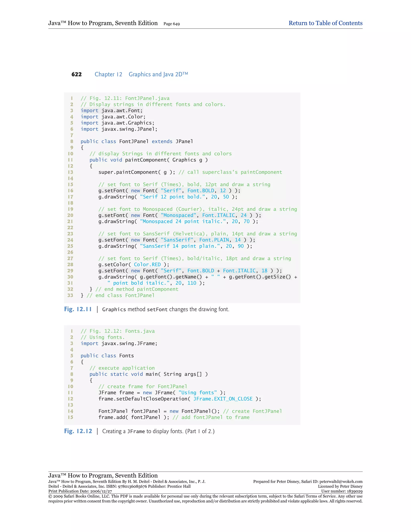Click the Java How to Program header title
This screenshot has height=532, width=411.
coord(103,23)
